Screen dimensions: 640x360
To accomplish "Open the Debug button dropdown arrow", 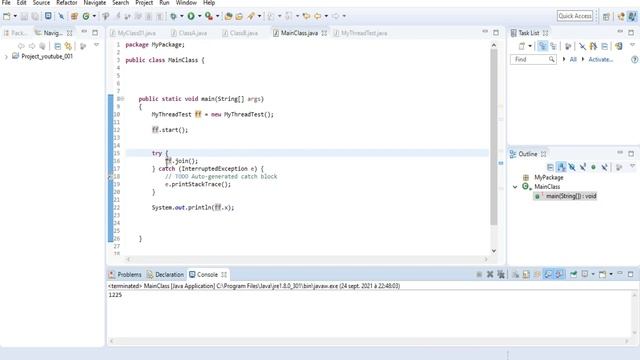I will click(x=182, y=16).
